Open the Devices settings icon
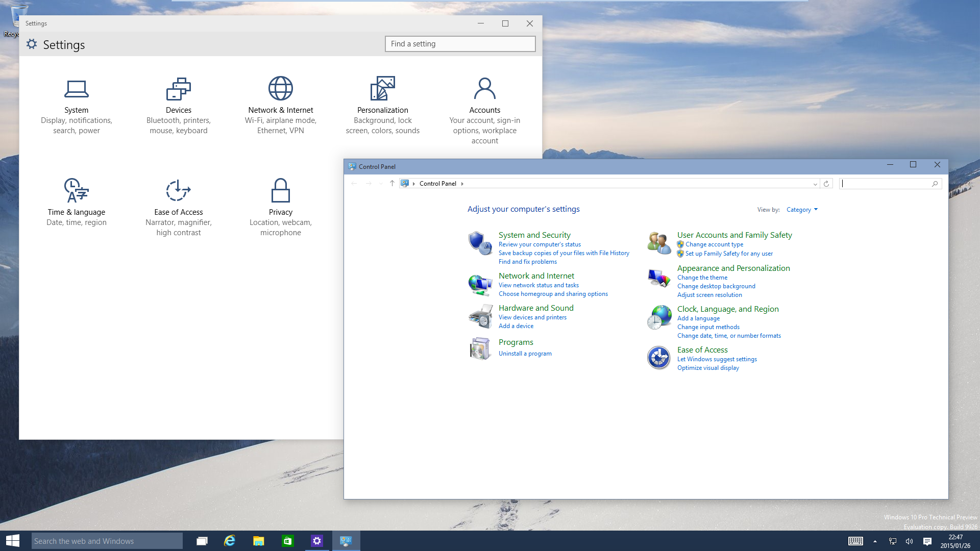This screenshot has width=980, height=551. (x=179, y=89)
